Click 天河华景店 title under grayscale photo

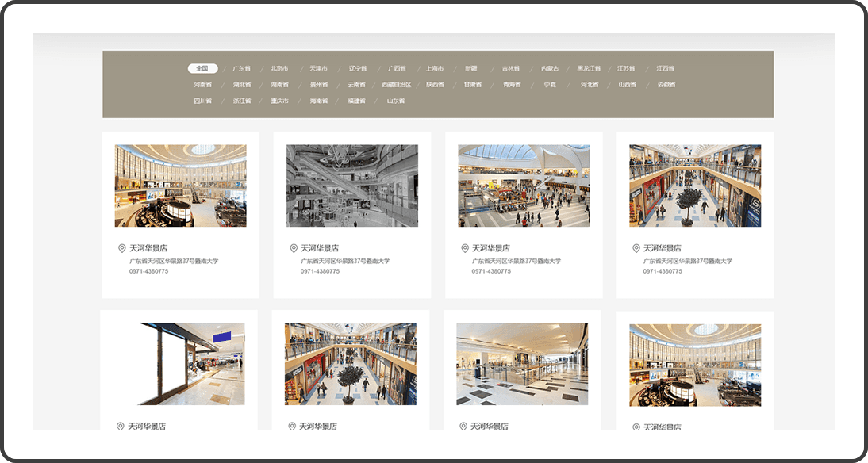(x=320, y=248)
